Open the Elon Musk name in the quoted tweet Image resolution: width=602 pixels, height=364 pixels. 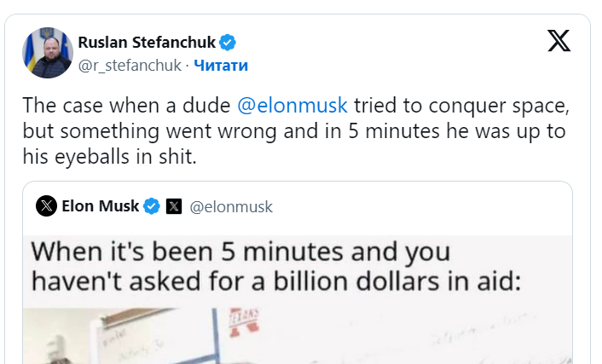(x=100, y=205)
